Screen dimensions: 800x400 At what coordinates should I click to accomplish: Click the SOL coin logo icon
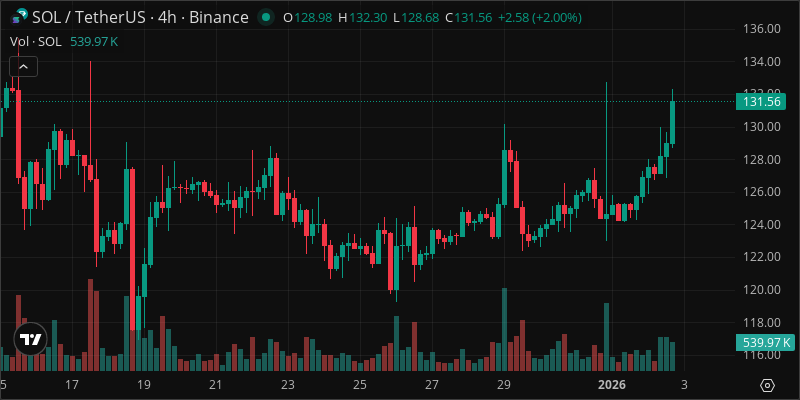pyautogui.click(x=20, y=17)
